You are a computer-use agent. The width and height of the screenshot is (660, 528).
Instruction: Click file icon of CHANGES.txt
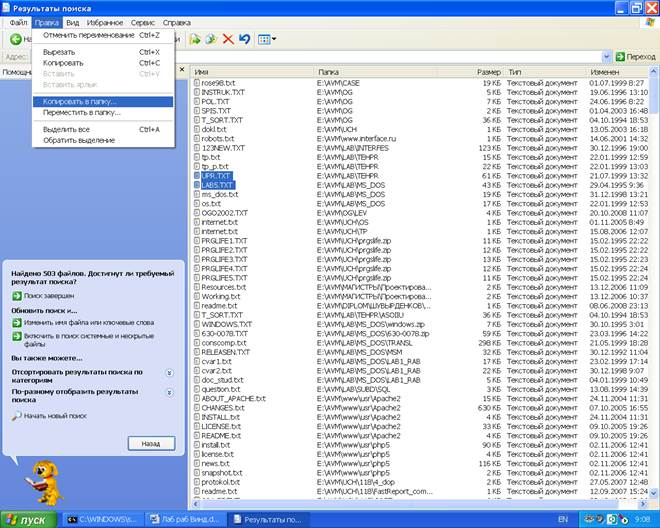[x=197, y=408]
